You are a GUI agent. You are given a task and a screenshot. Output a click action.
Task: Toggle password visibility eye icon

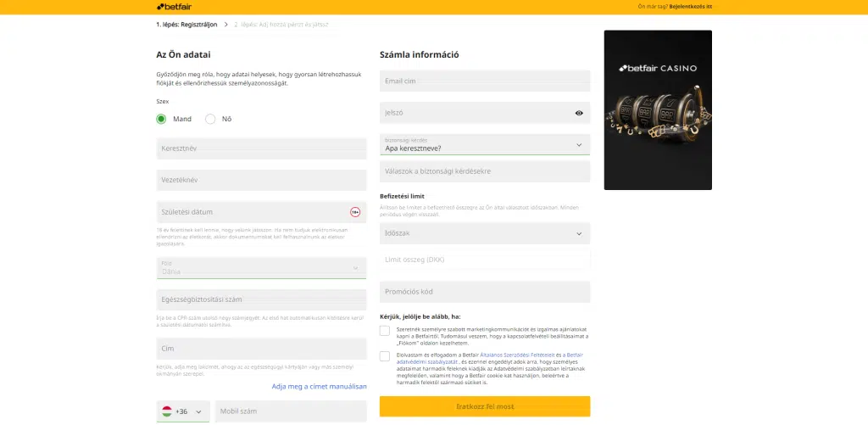579,113
